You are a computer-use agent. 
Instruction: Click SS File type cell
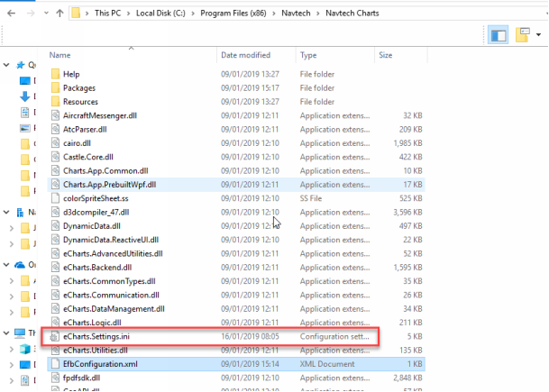click(311, 198)
